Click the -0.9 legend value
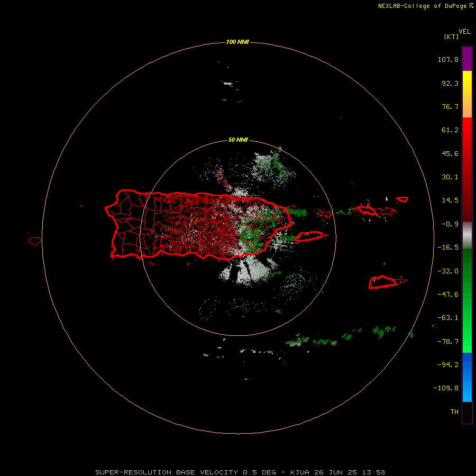476x476 pixels. tap(450, 224)
